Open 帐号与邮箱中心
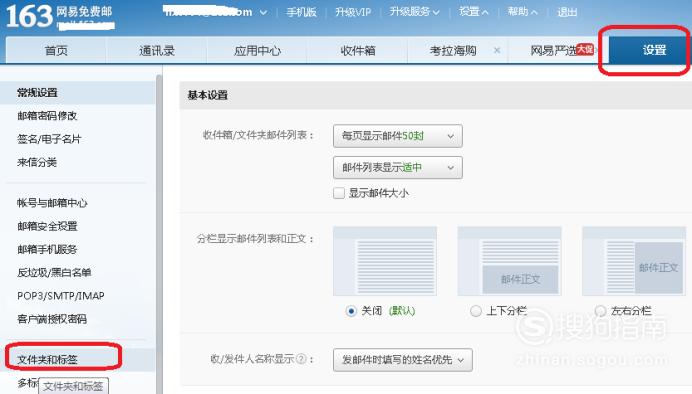 click(52, 203)
